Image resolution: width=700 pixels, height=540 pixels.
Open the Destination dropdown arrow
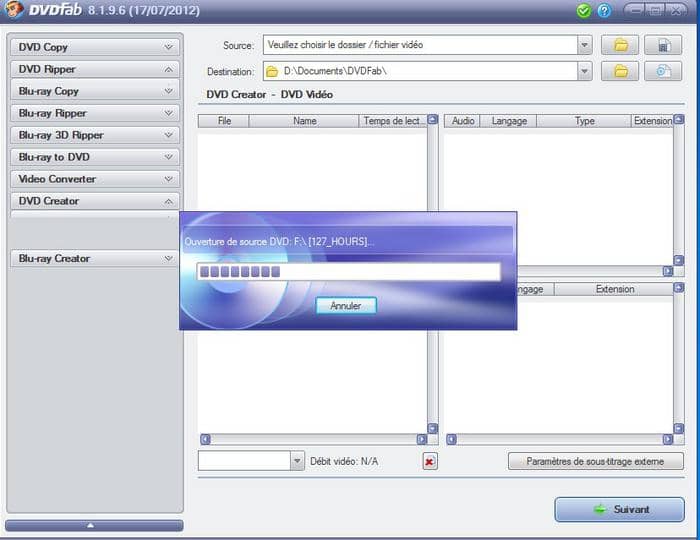[x=584, y=71]
